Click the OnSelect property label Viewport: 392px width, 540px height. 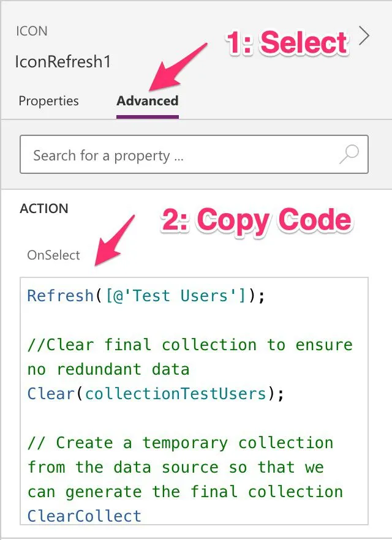tap(53, 255)
